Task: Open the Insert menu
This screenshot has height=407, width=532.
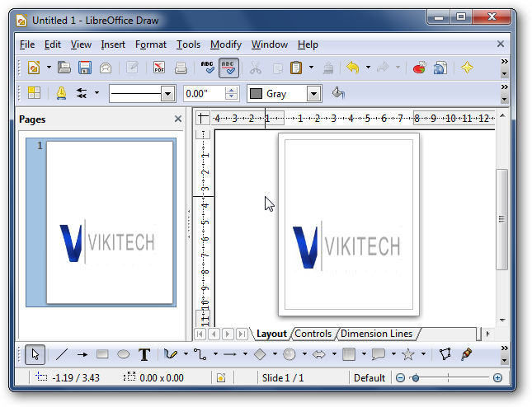Action: point(113,44)
